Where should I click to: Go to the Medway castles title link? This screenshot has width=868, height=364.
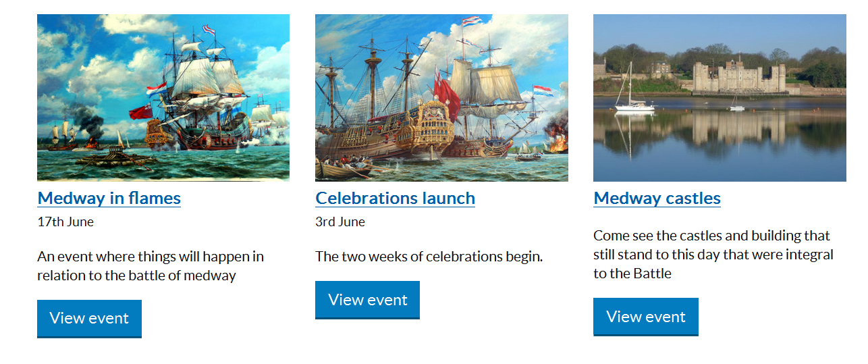[657, 199]
